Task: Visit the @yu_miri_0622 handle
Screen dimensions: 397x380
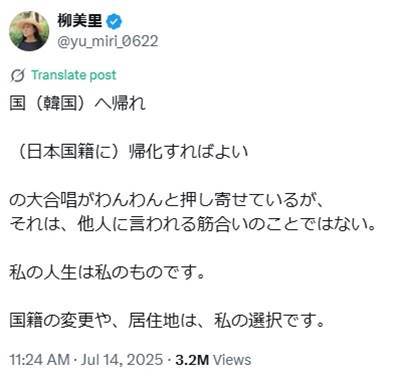Action: coord(108,41)
